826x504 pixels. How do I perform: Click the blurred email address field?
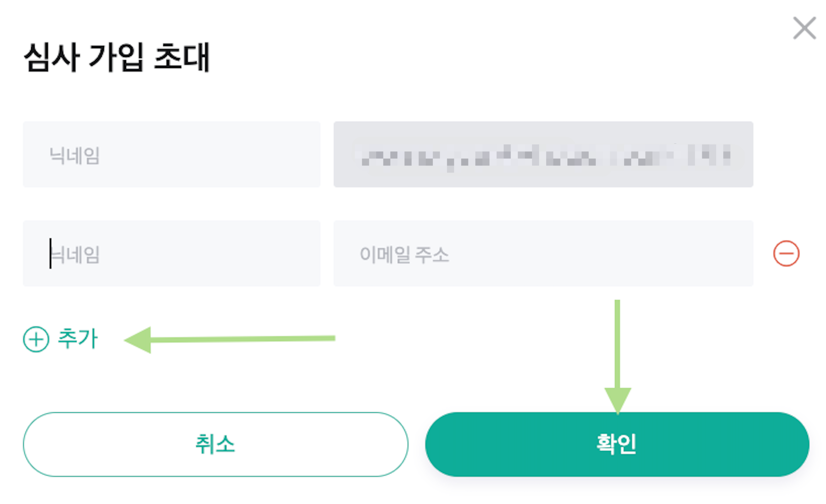coord(543,154)
